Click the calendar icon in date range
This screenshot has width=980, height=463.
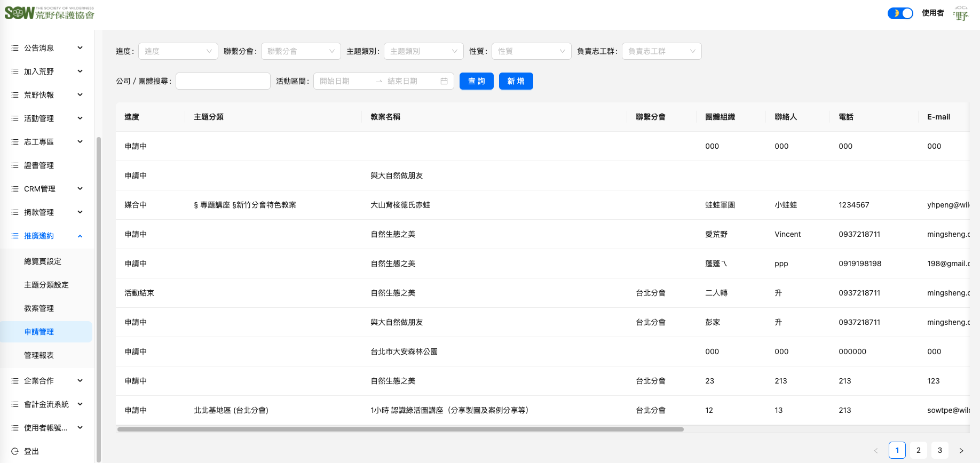tap(444, 81)
